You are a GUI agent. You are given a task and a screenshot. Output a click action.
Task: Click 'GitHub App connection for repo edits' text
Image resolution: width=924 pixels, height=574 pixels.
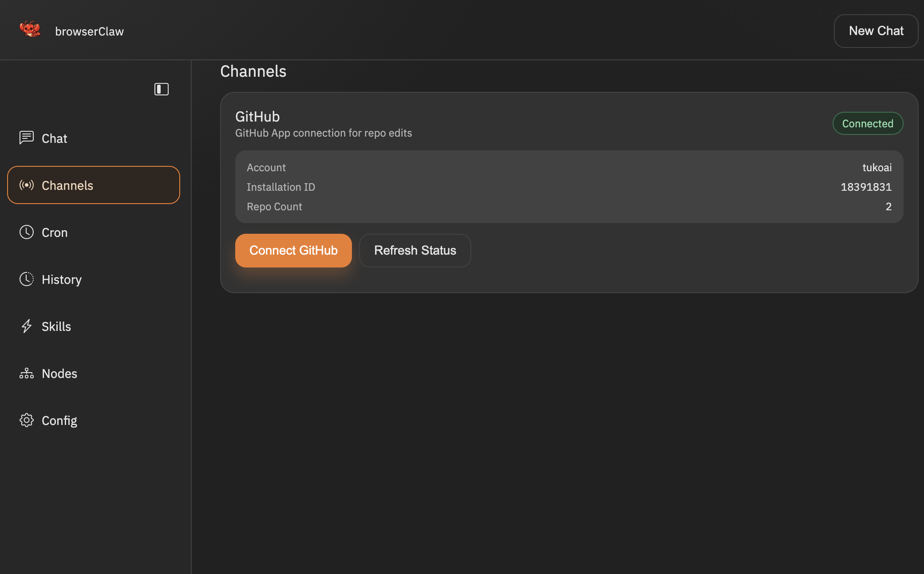(324, 133)
